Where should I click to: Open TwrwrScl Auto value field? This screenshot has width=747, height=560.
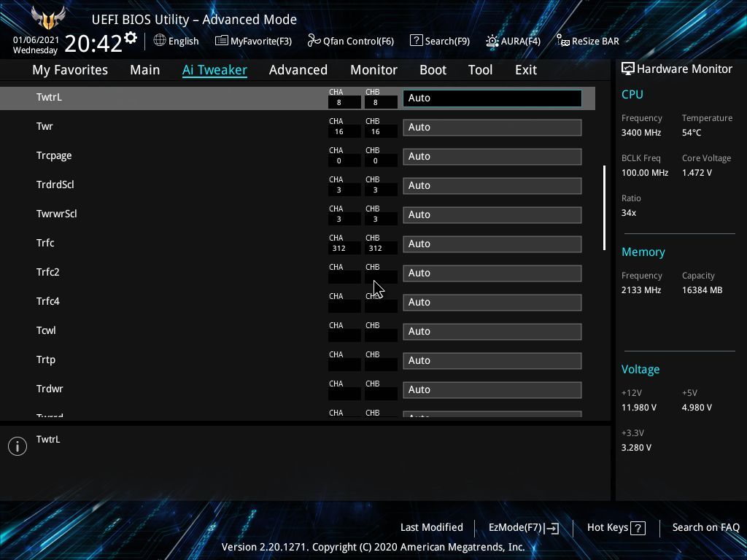tap(492, 215)
